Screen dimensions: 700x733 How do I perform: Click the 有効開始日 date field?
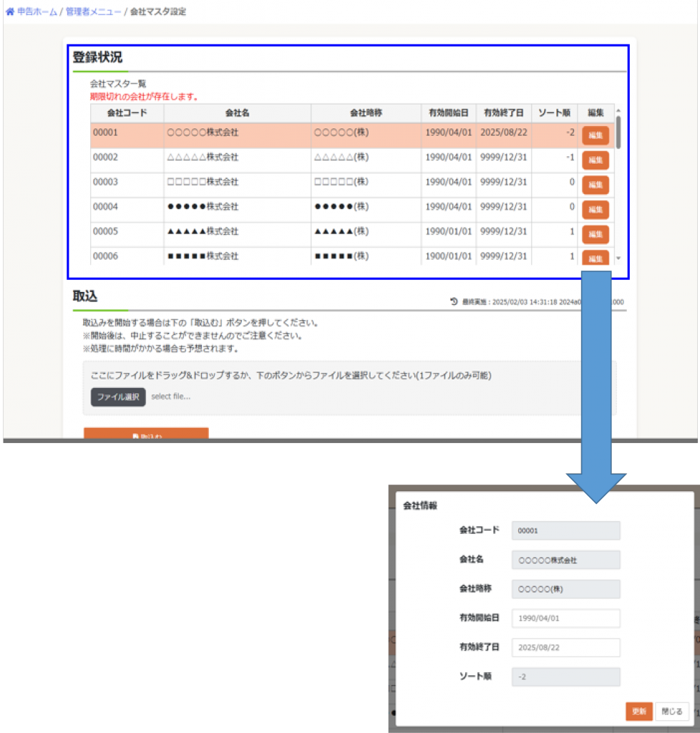click(x=566, y=618)
